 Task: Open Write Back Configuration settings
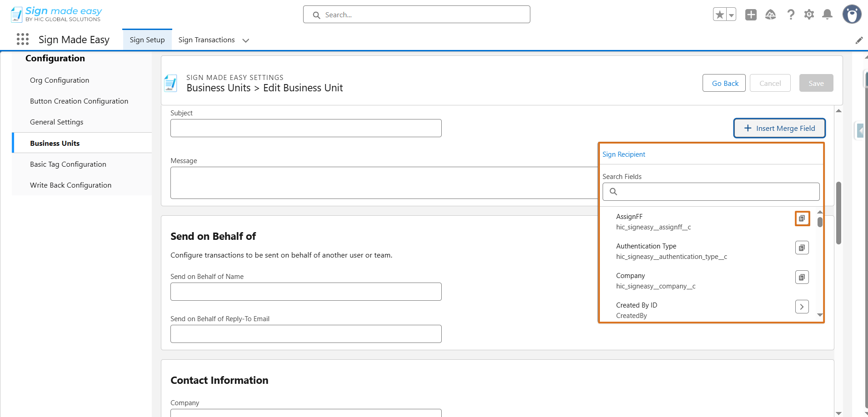70,185
